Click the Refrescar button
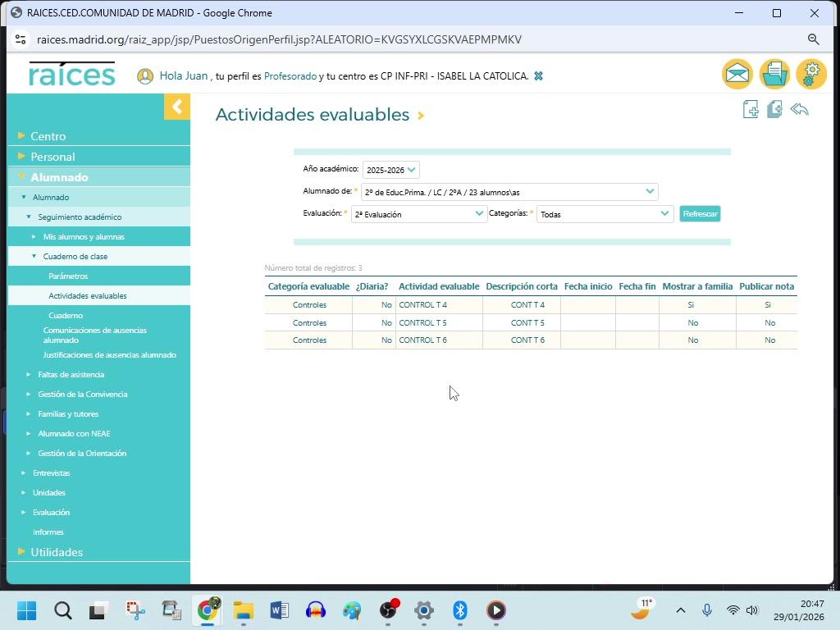The image size is (840, 630). [700, 214]
